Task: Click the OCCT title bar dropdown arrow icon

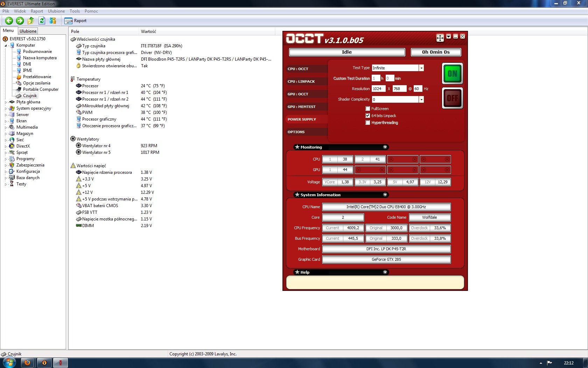Action: point(448,36)
